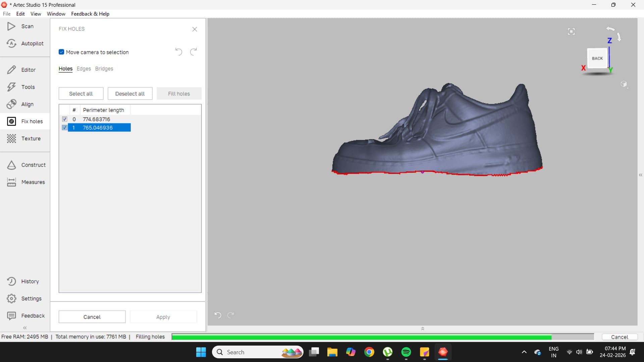Open the Tools lightning icon

[x=11, y=87]
